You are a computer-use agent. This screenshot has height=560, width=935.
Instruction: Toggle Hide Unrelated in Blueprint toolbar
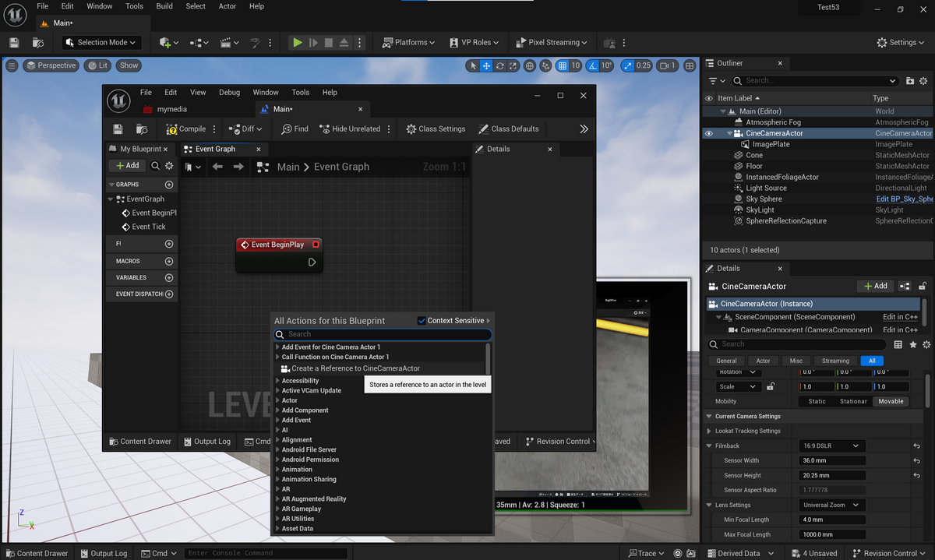(349, 129)
